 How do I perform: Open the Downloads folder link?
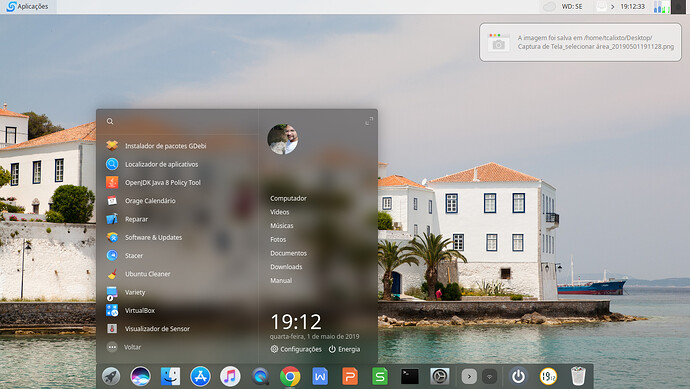pyautogui.click(x=286, y=267)
